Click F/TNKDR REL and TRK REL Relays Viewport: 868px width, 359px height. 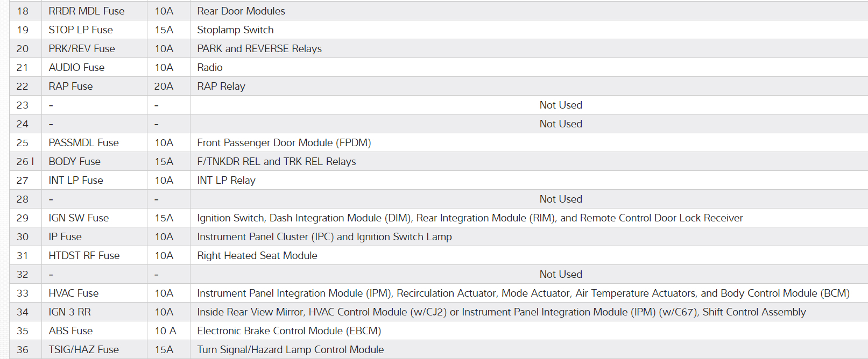(276, 161)
